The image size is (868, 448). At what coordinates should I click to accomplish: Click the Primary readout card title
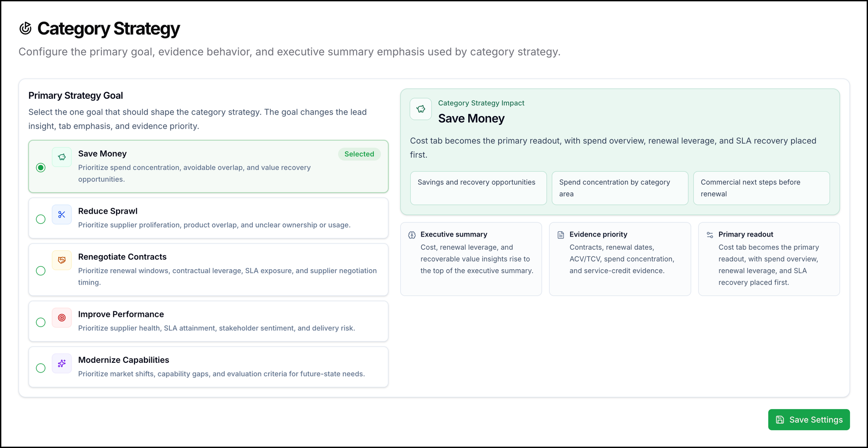(746, 234)
